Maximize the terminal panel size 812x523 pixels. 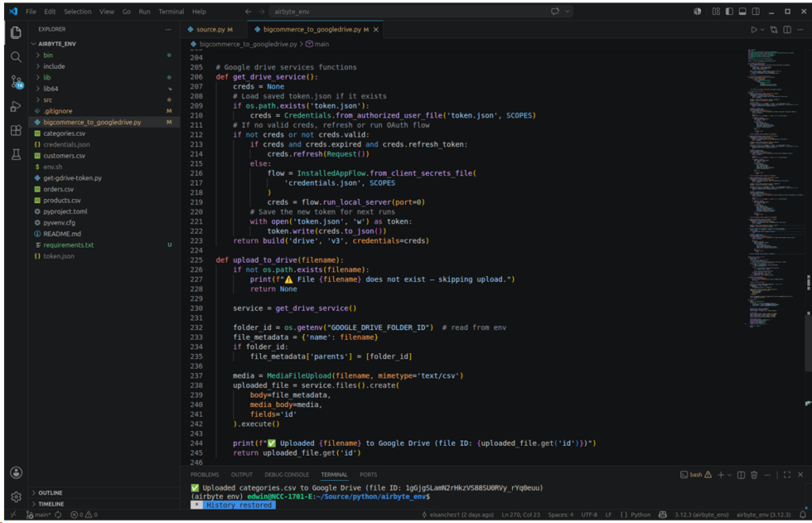pyautogui.click(x=787, y=475)
